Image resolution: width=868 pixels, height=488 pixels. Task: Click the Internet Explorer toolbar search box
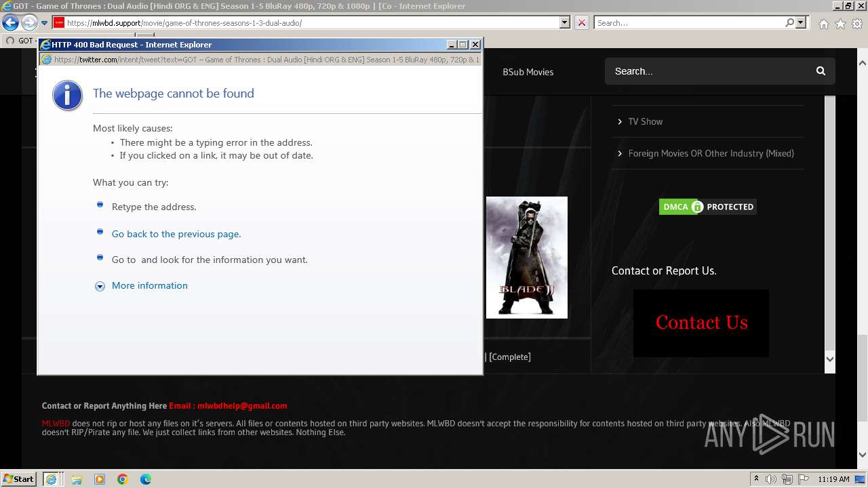pyautogui.click(x=689, y=23)
